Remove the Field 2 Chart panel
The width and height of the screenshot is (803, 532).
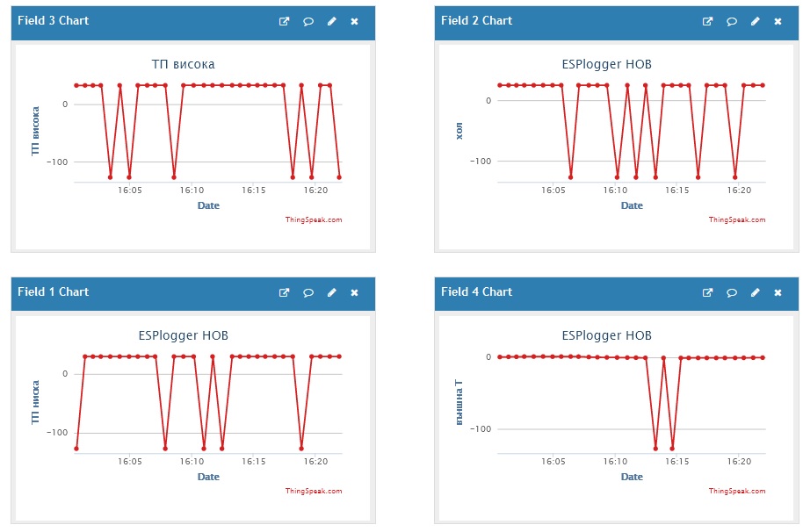[x=778, y=22]
